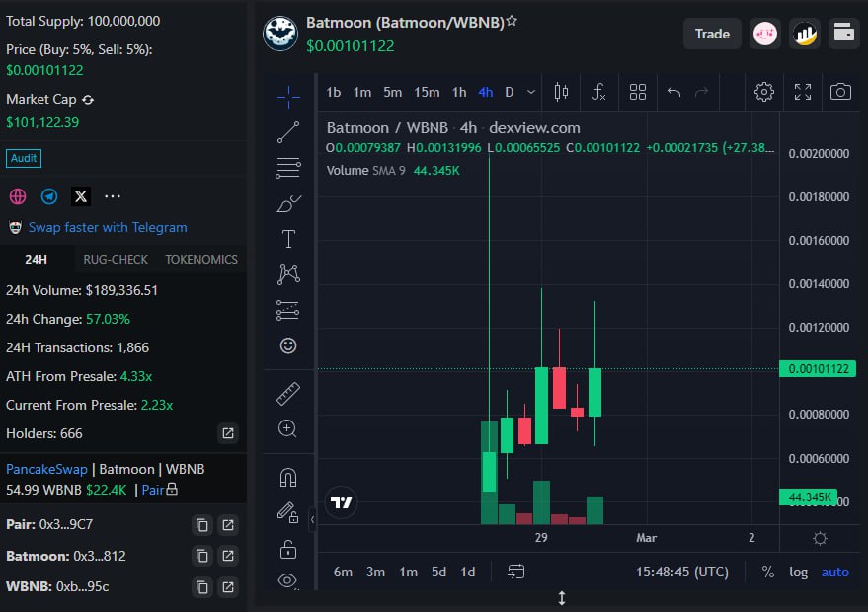The height and width of the screenshot is (612, 868).
Task: Open the Fibonacci retracement tool
Action: 288,168
